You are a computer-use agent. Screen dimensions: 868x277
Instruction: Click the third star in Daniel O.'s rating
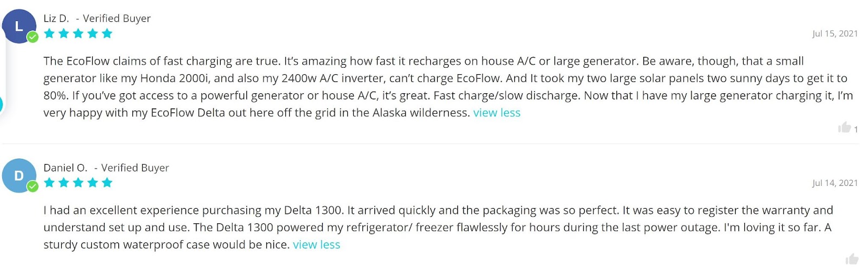(78, 183)
